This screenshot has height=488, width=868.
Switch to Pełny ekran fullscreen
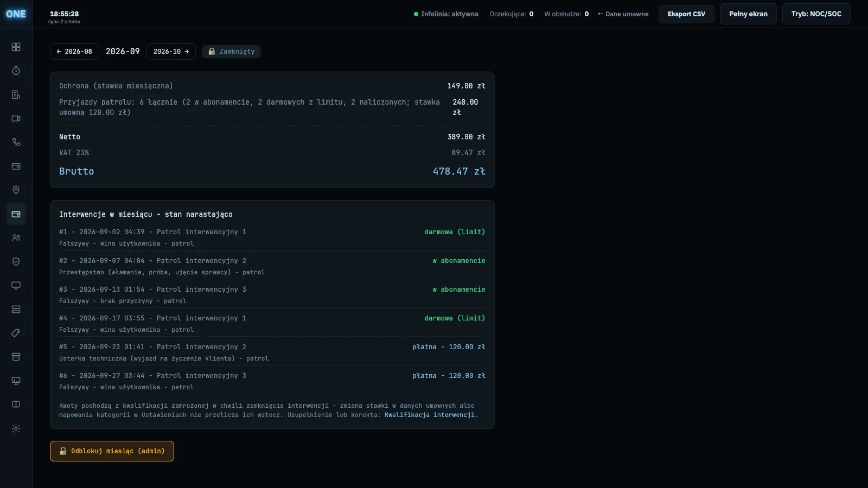pos(748,14)
